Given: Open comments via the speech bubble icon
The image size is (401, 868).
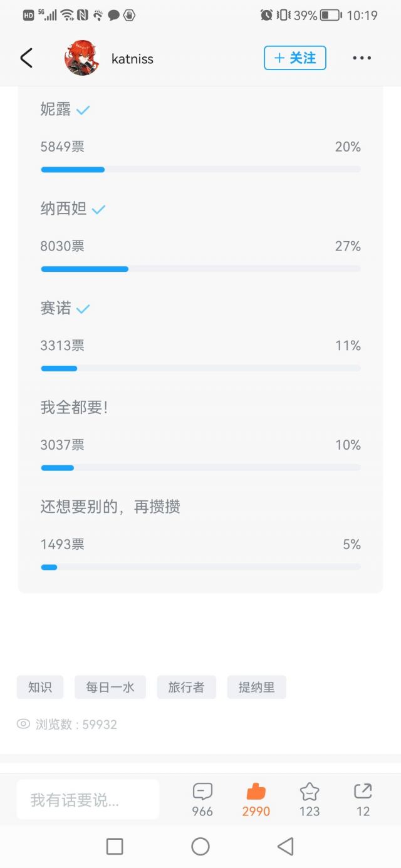Looking at the screenshot, I should (202, 792).
